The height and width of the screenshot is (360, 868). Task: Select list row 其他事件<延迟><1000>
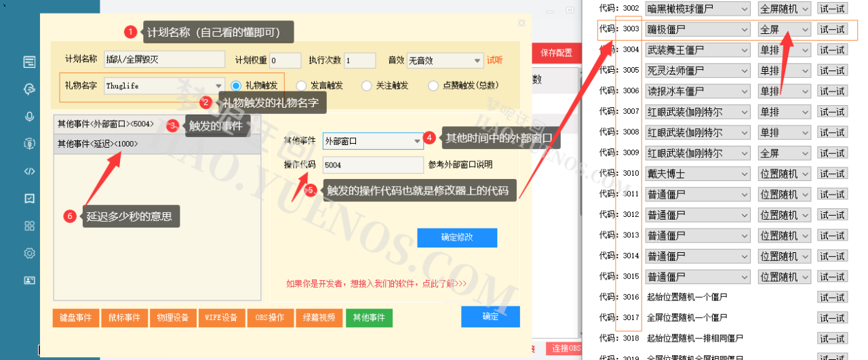click(157, 144)
